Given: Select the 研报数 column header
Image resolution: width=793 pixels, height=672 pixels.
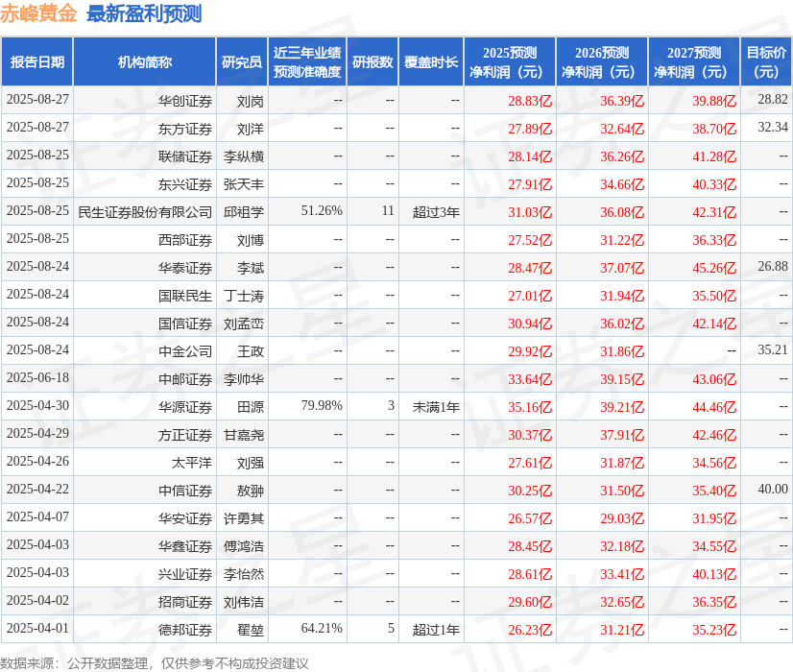Looking at the screenshot, I should tap(372, 61).
